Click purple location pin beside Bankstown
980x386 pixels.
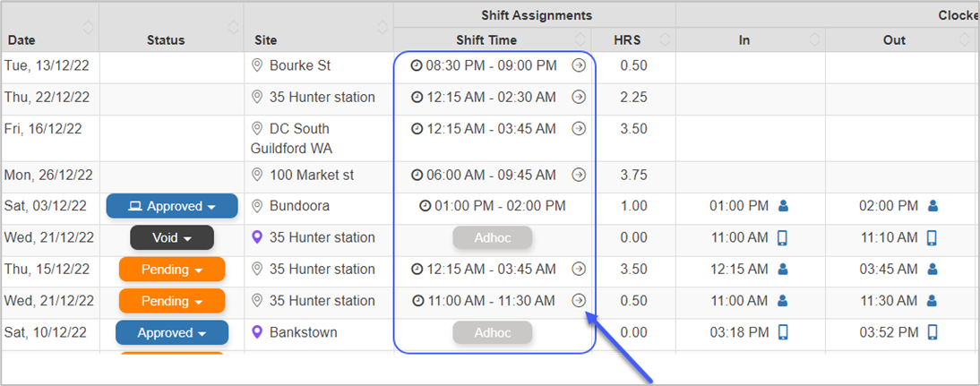pyautogui.click(x=256, y=332)
